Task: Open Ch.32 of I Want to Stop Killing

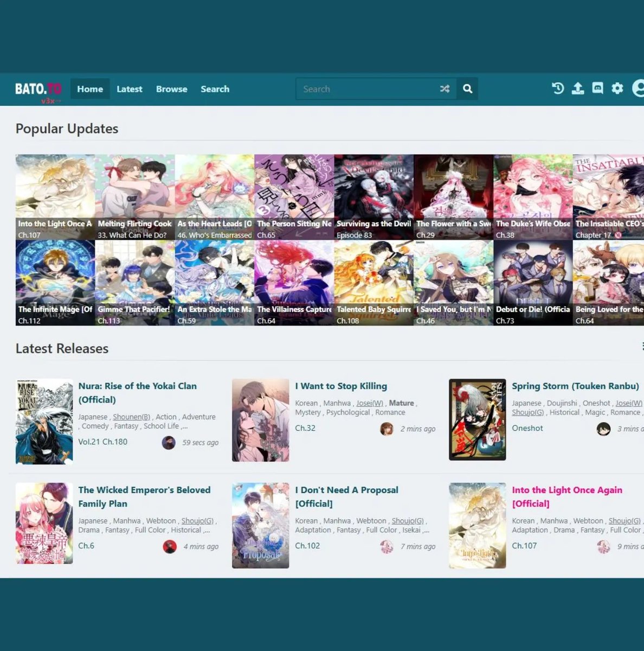Action: (x=305, y=428)
